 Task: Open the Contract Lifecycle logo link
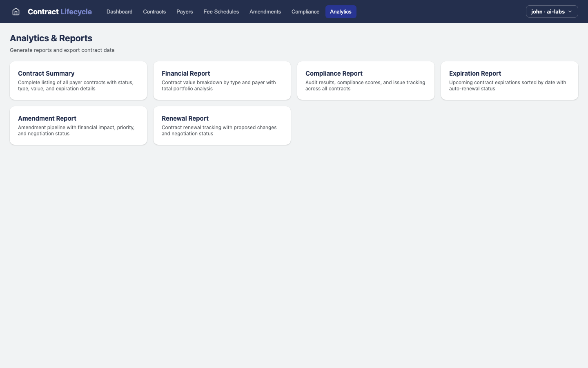click(x=60, y=11)
